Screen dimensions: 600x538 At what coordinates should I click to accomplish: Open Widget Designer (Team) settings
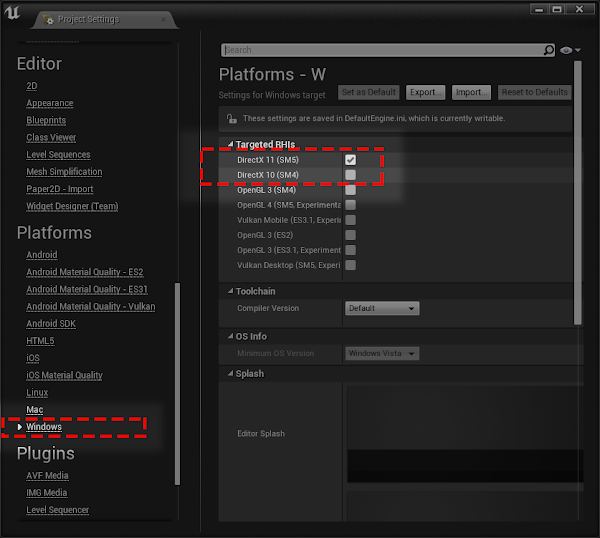tap(72, 206)
